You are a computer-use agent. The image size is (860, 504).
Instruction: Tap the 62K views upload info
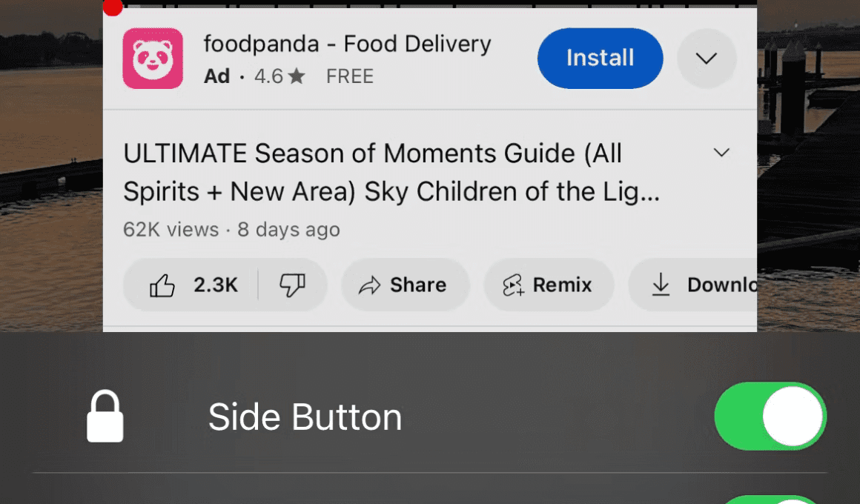[231, 229]
